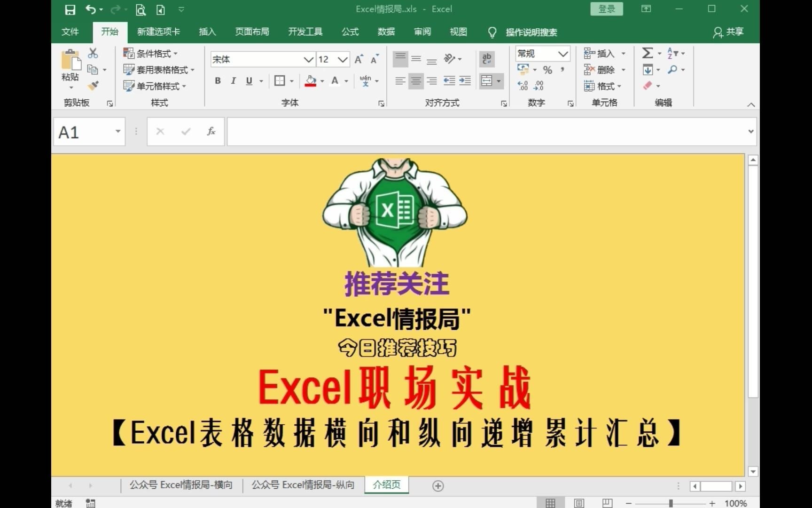This screenshot has height=508, width=812.
Task: Click the orientation text angle icon
Action: [x=450, y=59]
